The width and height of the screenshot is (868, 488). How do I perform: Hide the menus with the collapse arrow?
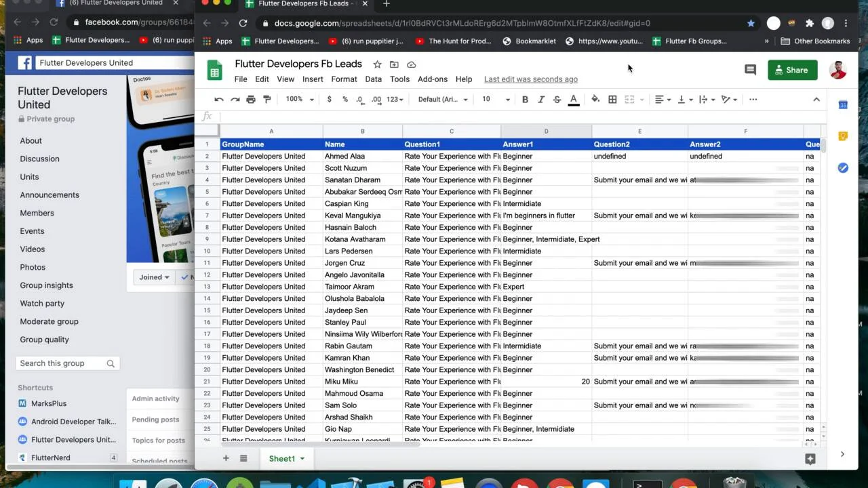point(816,100)
